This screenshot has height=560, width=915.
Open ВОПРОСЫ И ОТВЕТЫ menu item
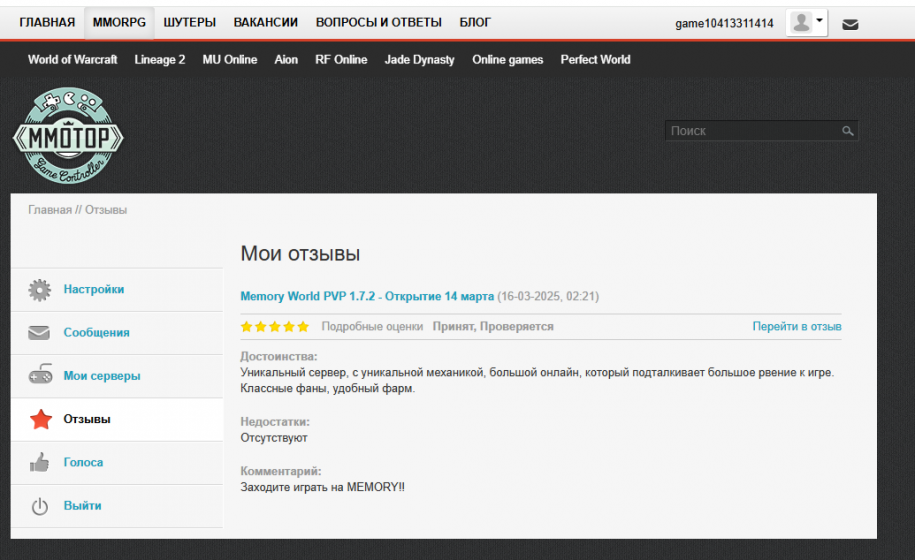(379, 23)
